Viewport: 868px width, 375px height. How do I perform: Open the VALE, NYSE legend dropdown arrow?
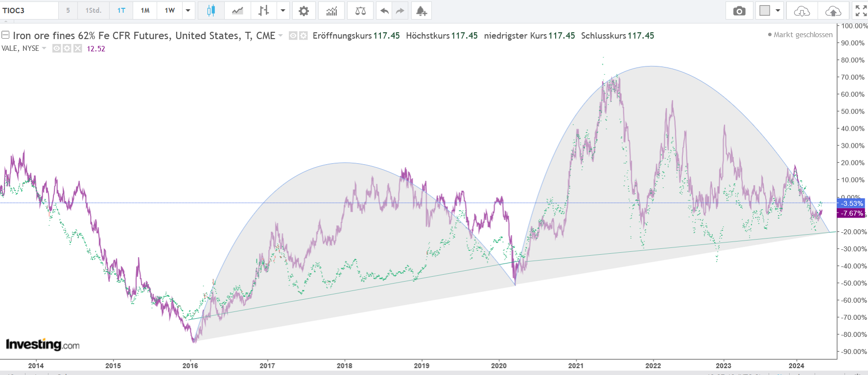tap(44, 48)
